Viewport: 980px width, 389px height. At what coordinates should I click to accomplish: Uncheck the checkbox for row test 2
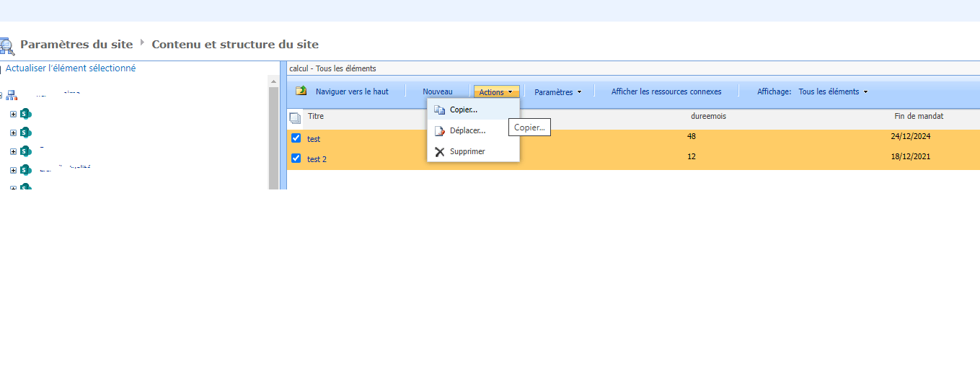click(x=296, y=158)
